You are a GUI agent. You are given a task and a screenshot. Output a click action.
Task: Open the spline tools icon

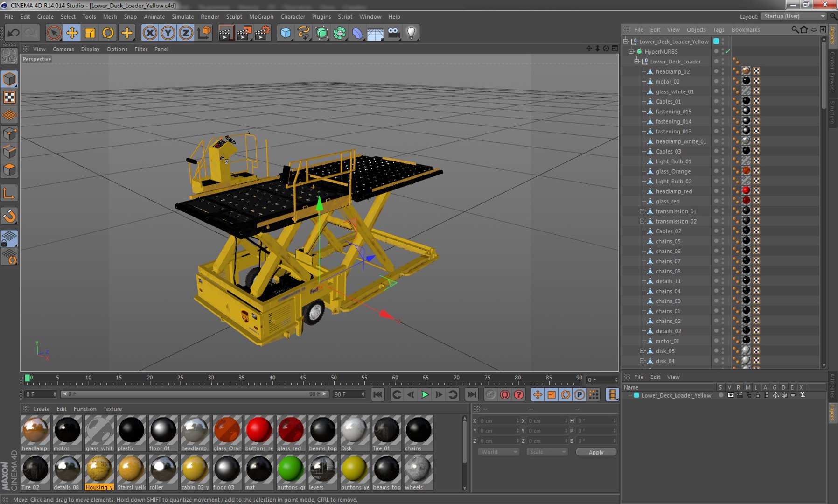(304, 33)
